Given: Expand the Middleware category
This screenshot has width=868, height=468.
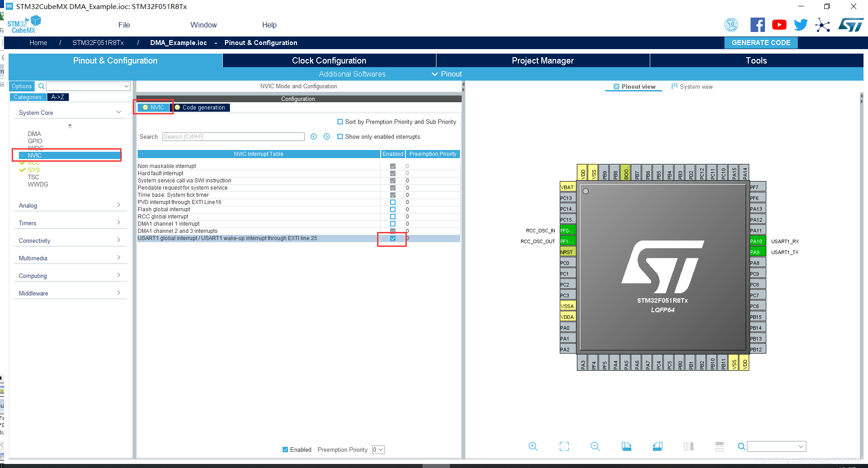Looking at the screenshot, I should coord(119,293).
